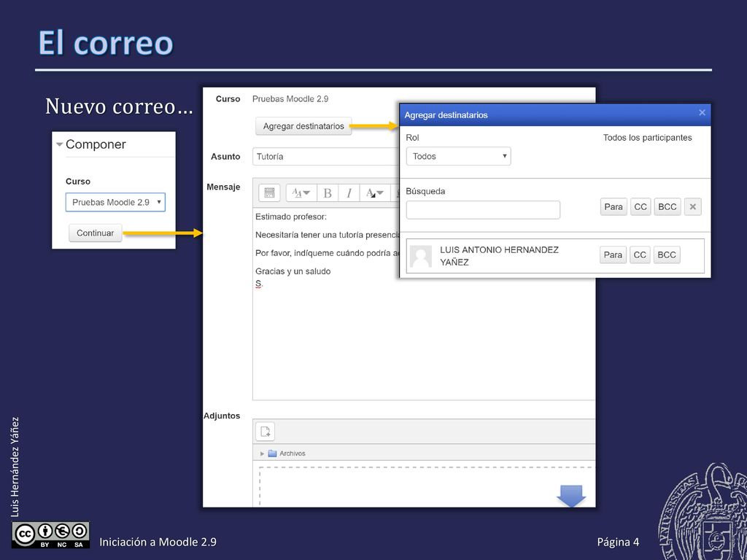Viewport: 747px width, 560px height.
Task: Click the clear X button beside BCC
Action: click(x=693, y=206)
